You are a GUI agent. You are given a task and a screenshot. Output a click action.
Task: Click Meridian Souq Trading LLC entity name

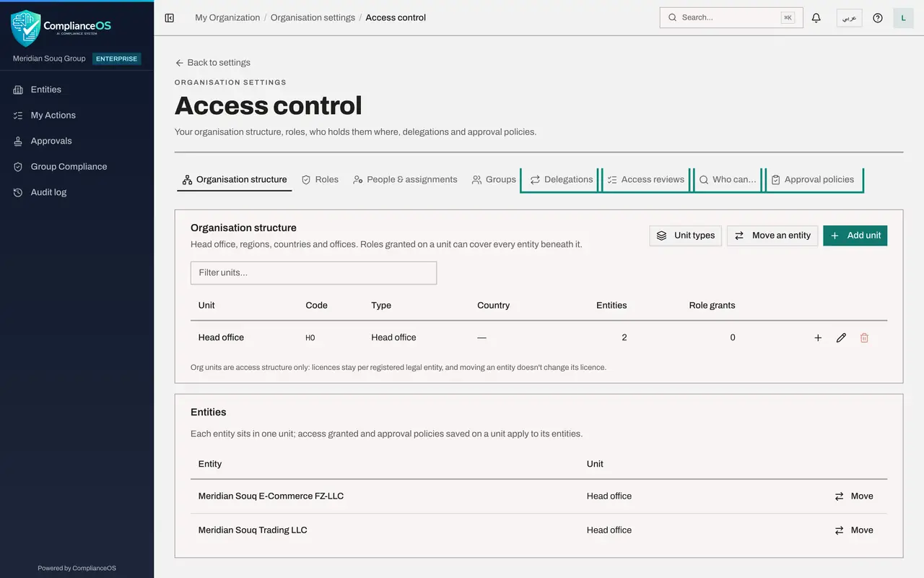pyautogui.click(x=253, y=530)
